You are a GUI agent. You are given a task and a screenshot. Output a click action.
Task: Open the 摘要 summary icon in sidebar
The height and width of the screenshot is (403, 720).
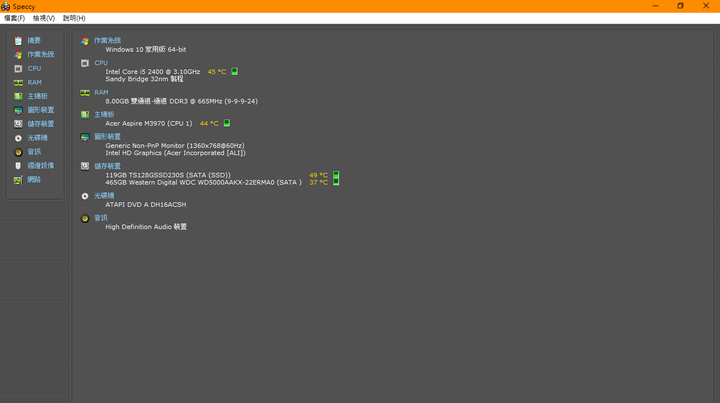pyautogui.click(x=18, y=41)
